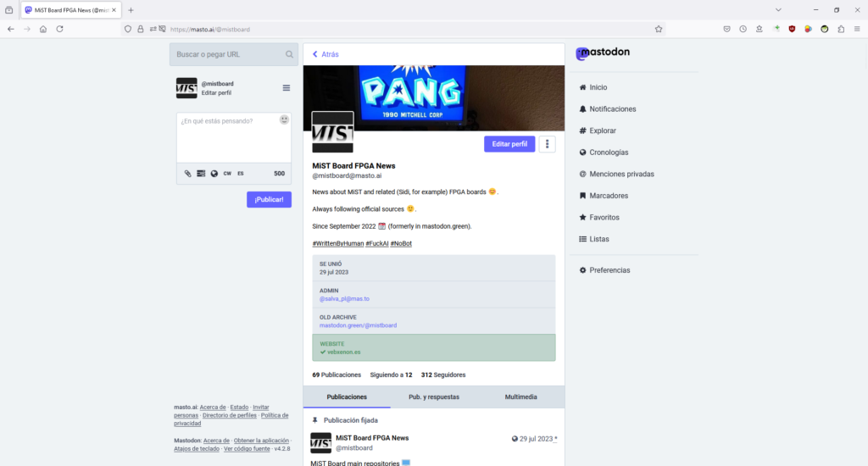
Task: Click the site security lock icon
Action: (x=141, y=30)
